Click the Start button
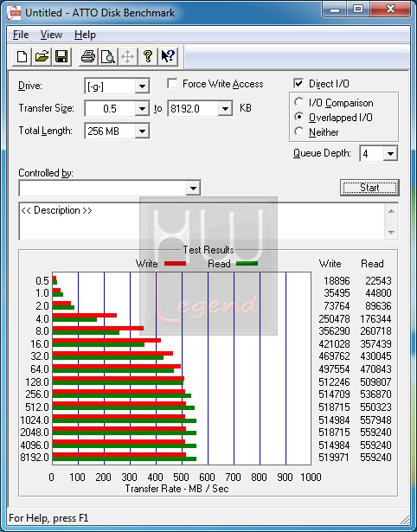This screenshot has width=417, height=532. pyautogui.click(x=369, y=188)
